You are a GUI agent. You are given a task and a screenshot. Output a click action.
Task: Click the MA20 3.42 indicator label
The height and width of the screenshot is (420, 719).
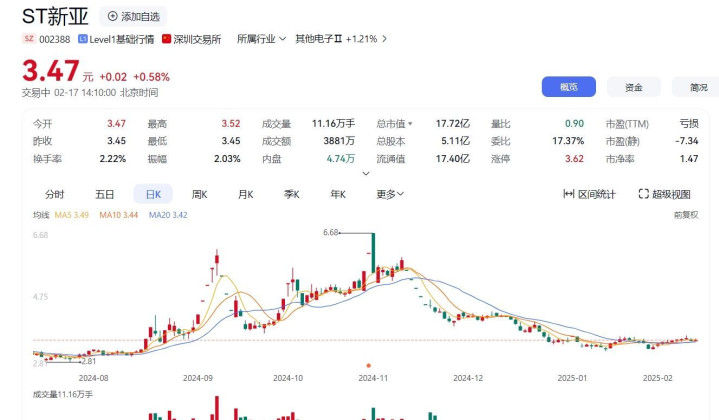click(x=168, y=215)
